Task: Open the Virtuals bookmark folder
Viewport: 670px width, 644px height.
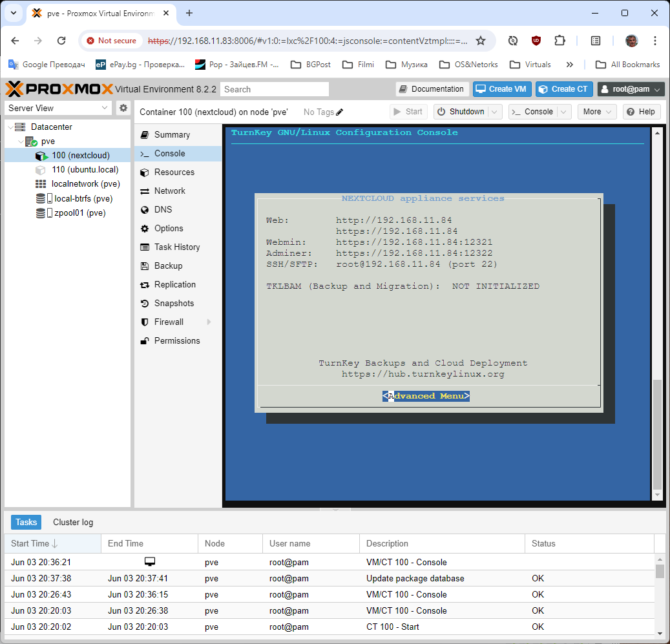Action: (530, 65)
